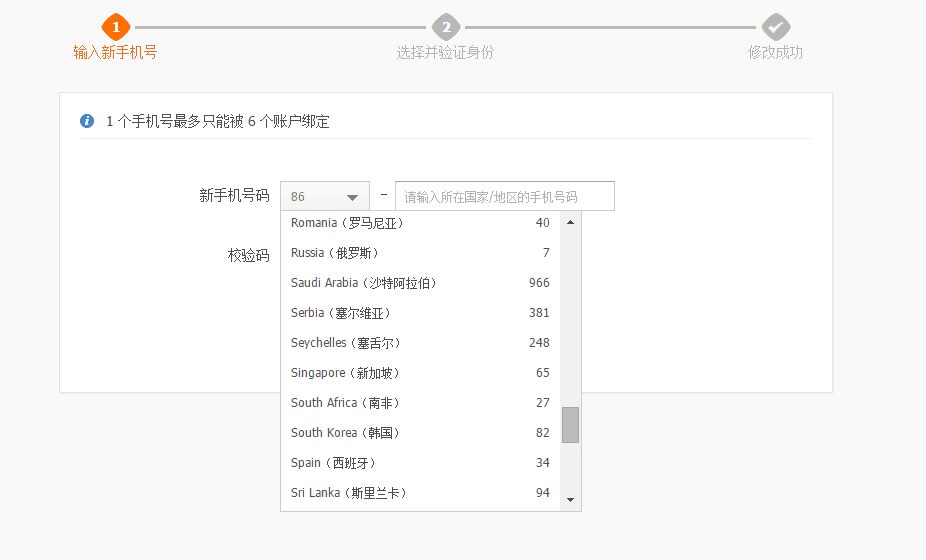Click the 选择并验证身份 step label
Image resolution: width=926 pixels, height=560 pixels.
(445, 53)
